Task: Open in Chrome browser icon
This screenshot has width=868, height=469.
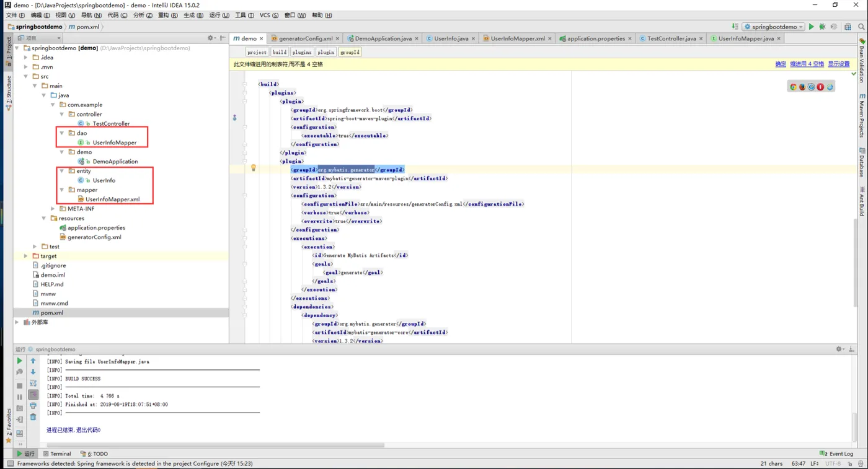Action: 792,87
